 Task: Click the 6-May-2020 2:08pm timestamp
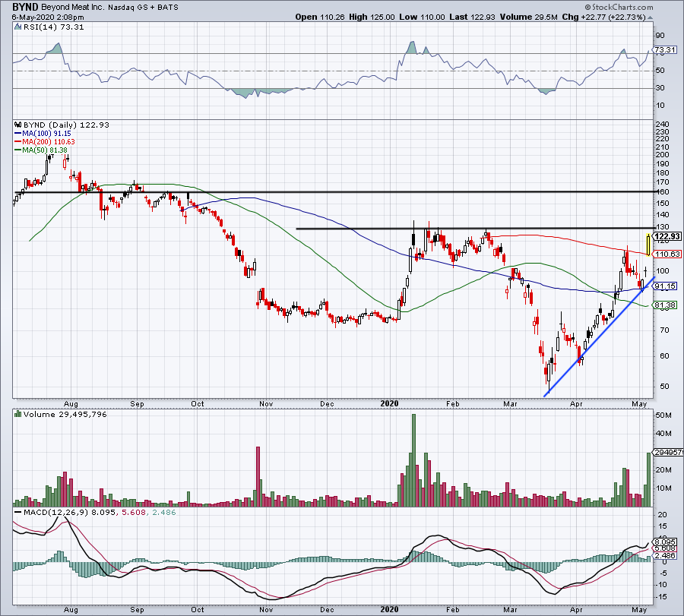tap(48, 17)
